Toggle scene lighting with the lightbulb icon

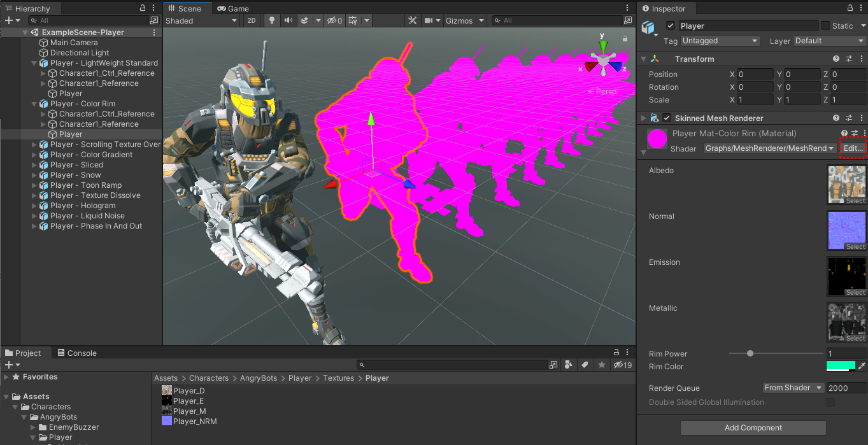[272, 20]
